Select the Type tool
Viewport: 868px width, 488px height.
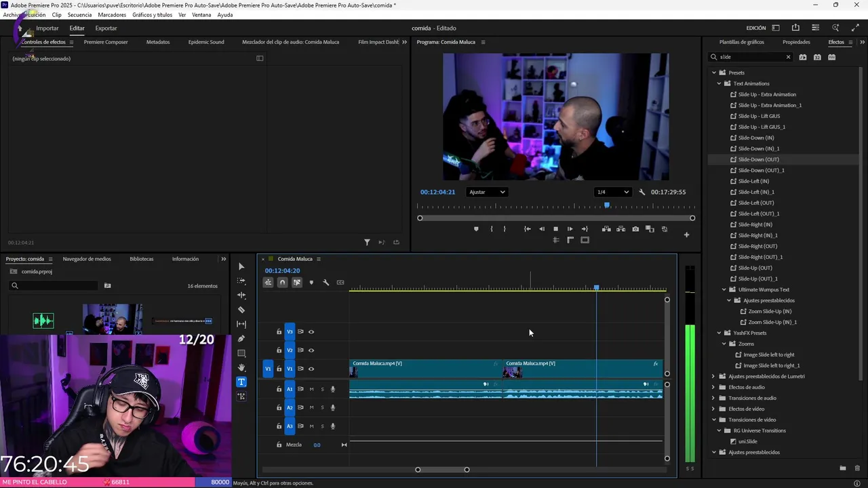(x=241, y=382)
